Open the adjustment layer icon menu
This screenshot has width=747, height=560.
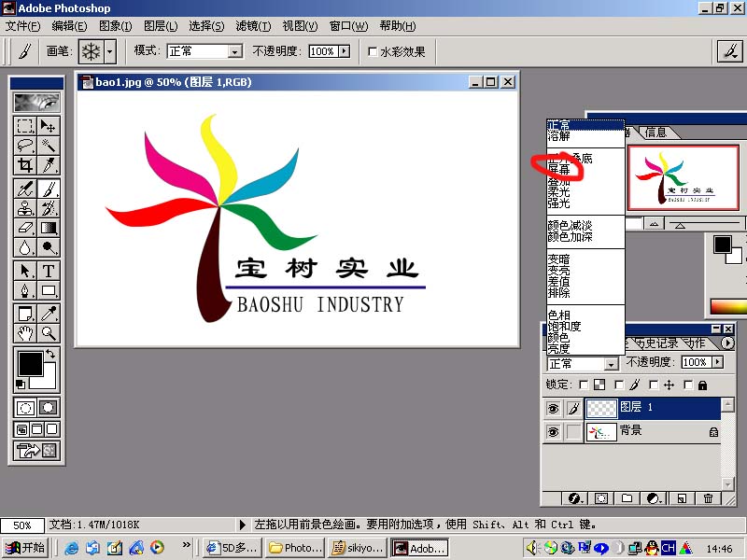tap(655, 498)
